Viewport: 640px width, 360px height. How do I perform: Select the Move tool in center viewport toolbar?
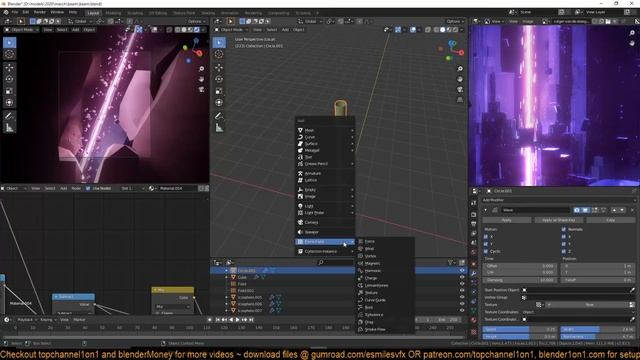219,67
